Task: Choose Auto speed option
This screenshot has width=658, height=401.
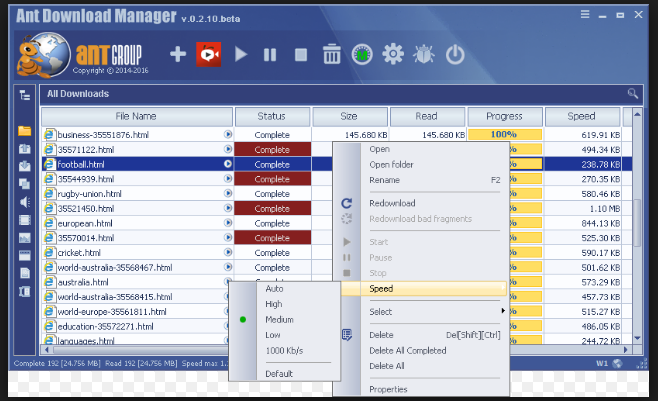Action: pos(274,289)
